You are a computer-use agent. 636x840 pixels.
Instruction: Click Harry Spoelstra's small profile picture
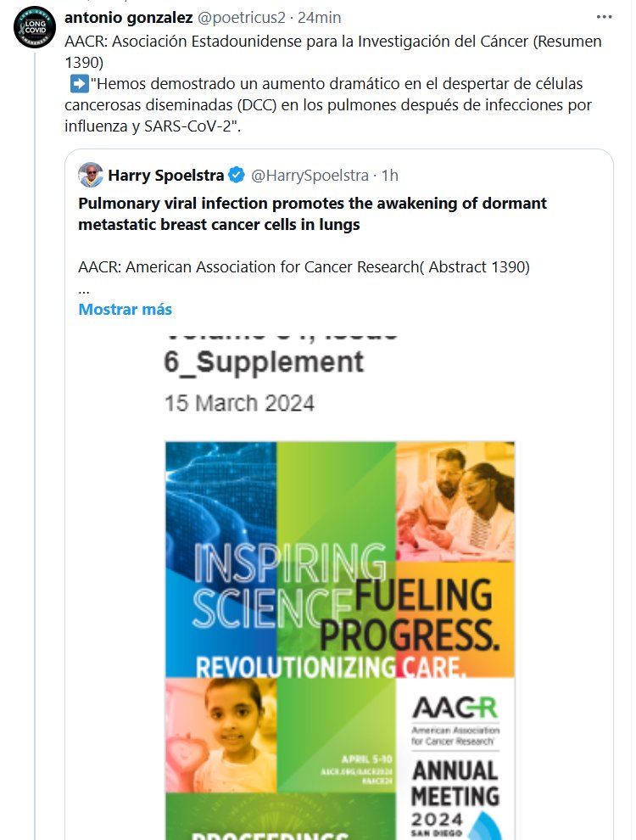[90, 176]
